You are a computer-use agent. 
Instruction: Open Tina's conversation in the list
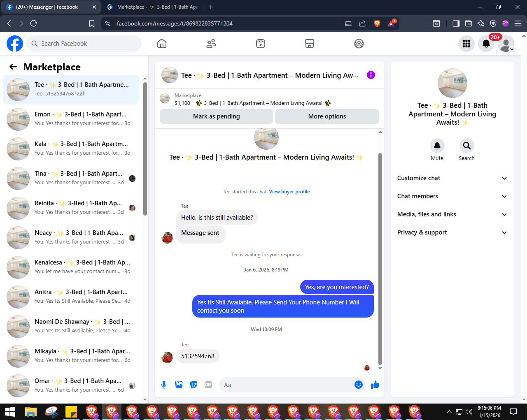pyautogui.click(x=71, y=179)
